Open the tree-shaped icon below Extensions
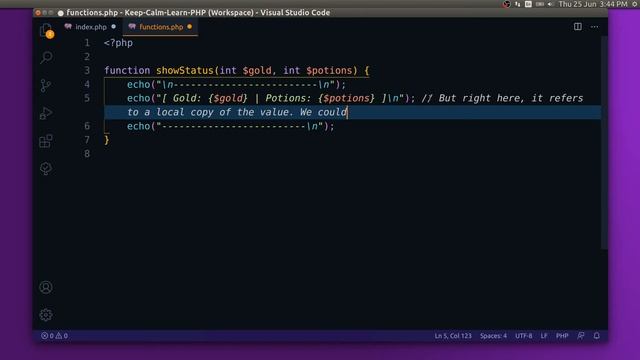Screen dimensions: 640x360 tap(46, 169)
